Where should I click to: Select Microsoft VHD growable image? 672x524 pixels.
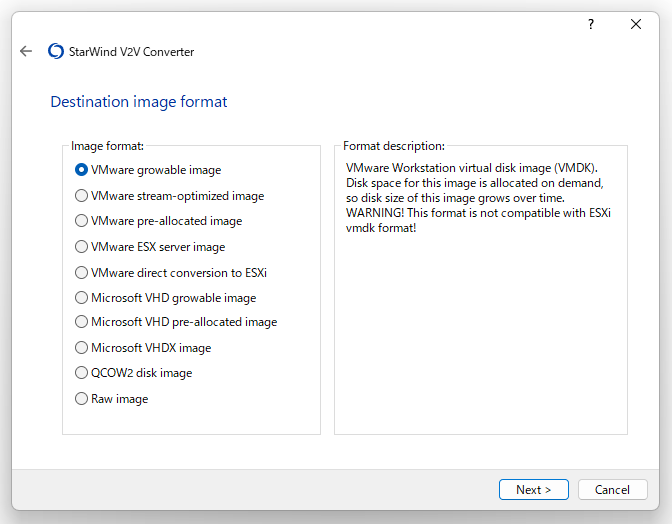coord(165,298)
